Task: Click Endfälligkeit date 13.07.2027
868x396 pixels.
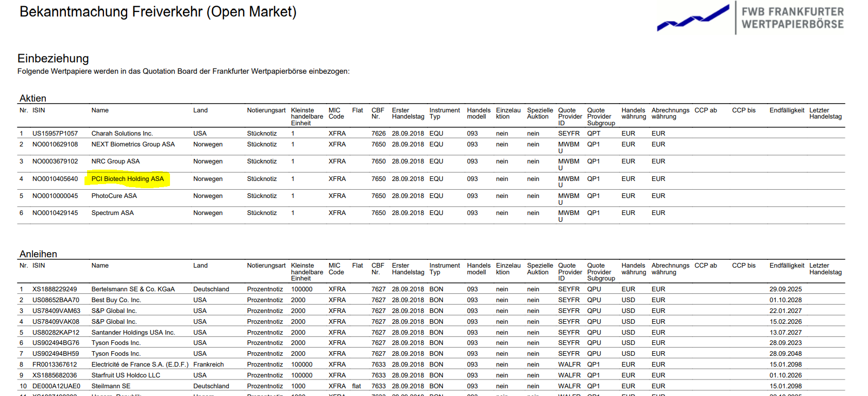Action: point(786,333)
